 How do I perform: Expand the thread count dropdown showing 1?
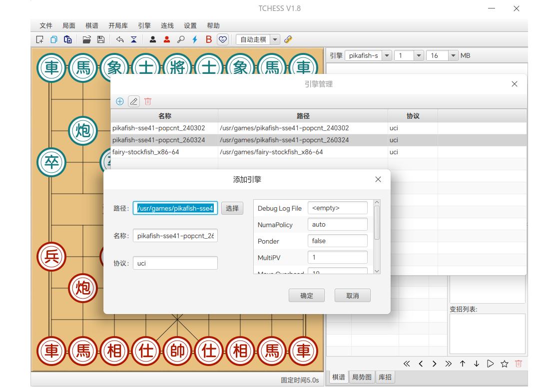point(419,55)
